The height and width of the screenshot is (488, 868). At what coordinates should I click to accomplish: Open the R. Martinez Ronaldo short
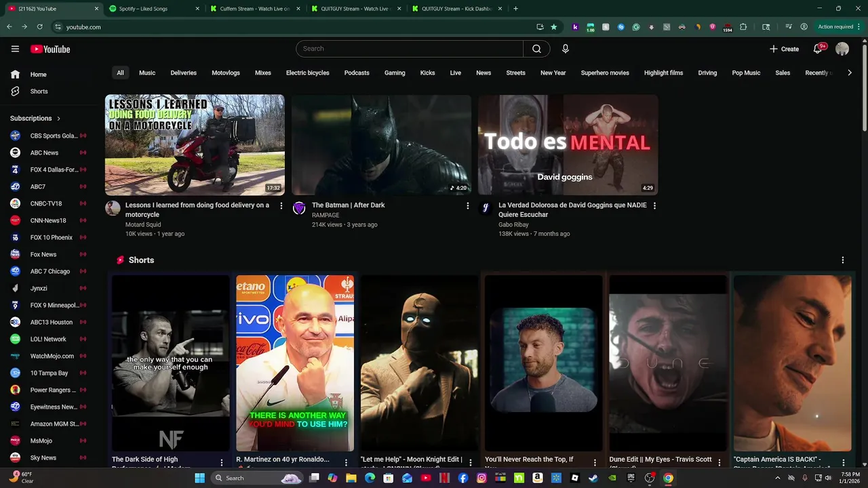coord(295,363)
